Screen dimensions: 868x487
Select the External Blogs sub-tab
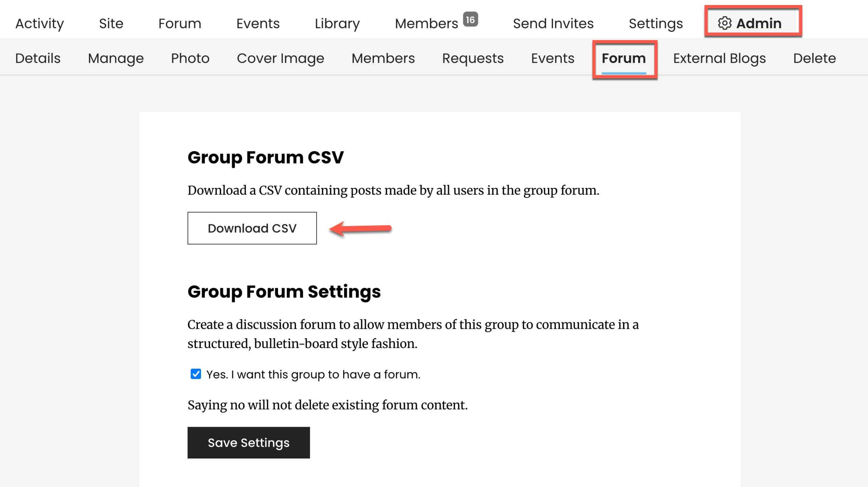pos(719,58)
